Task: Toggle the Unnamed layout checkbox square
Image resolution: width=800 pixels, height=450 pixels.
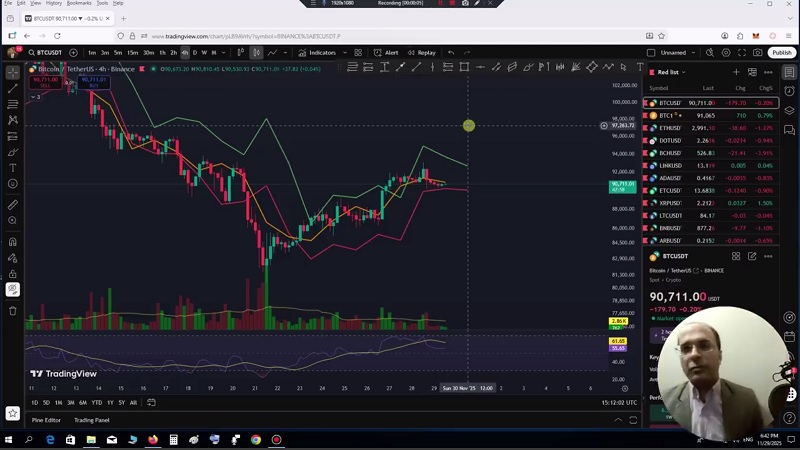Action: [x=651, y=52]
